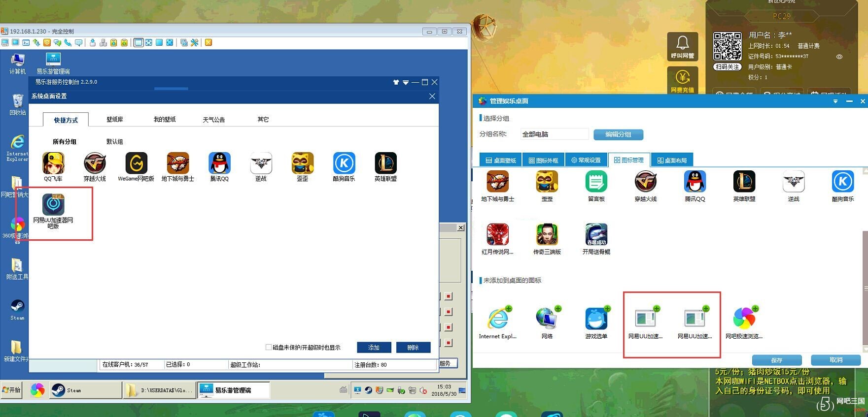
Task: Select 网易UU加速器网吧版 shortcut icon
Action: [x=53, y=204]
